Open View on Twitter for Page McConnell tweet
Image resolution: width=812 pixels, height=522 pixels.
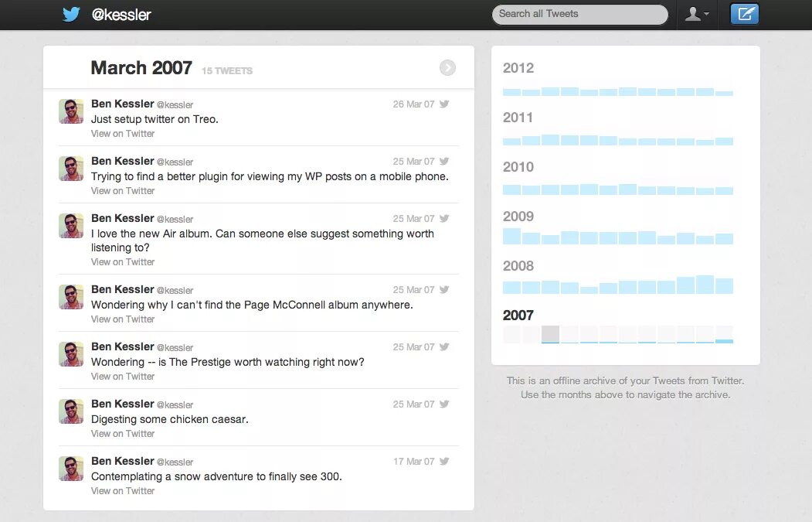point(123,319)
